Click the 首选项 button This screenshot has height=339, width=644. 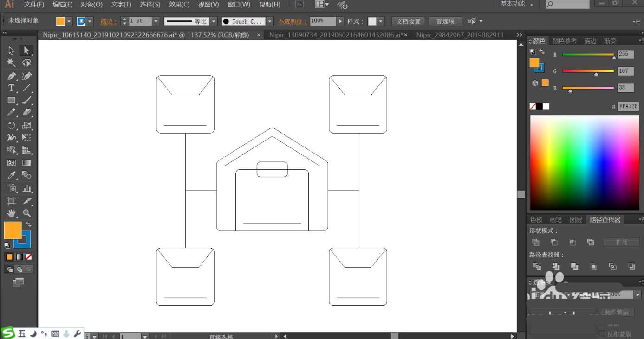pos(445,21)
